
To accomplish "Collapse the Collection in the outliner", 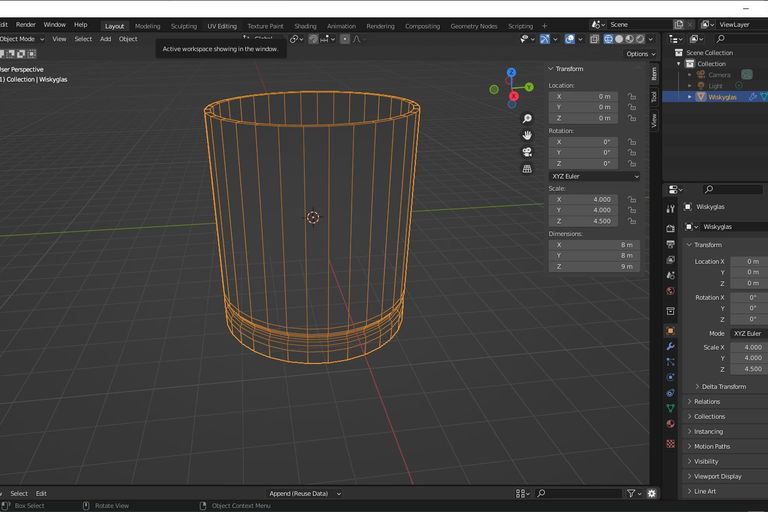I will pos(679,64).
